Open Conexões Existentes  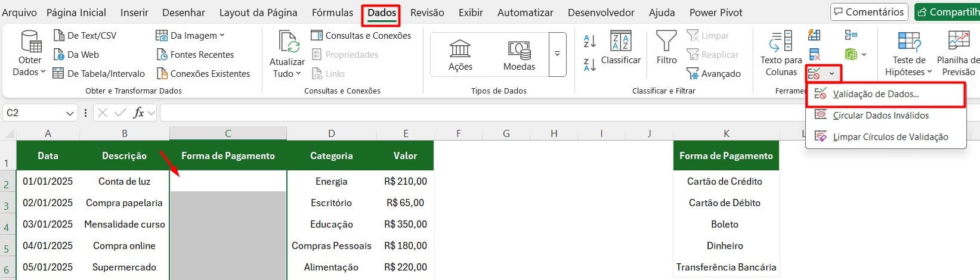pyautogui.click(x=203, y=74)
